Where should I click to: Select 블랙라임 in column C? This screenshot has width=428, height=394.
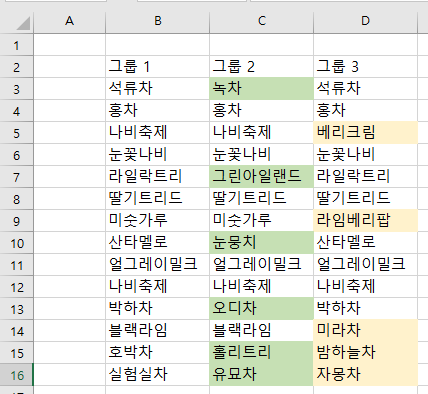click(262, 331)
